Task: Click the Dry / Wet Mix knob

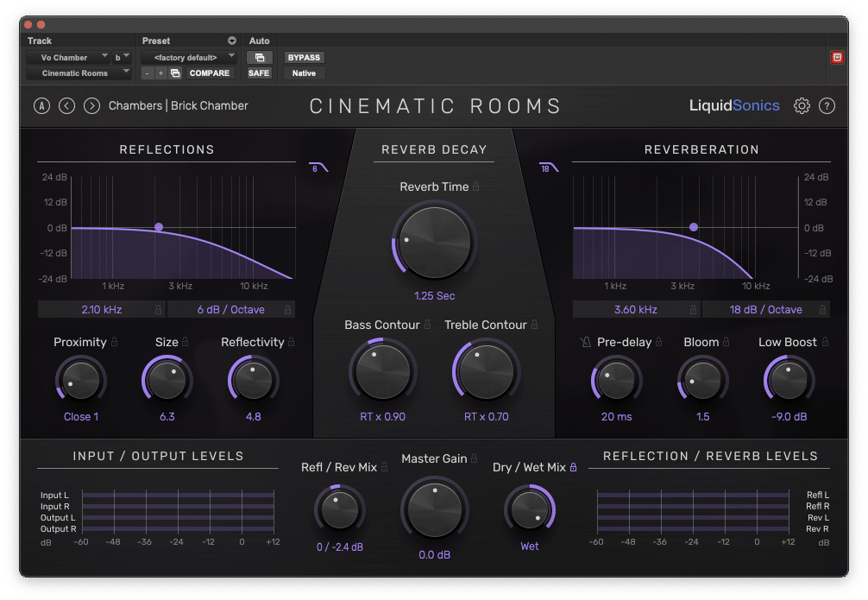Action: [x=530, y=509]
